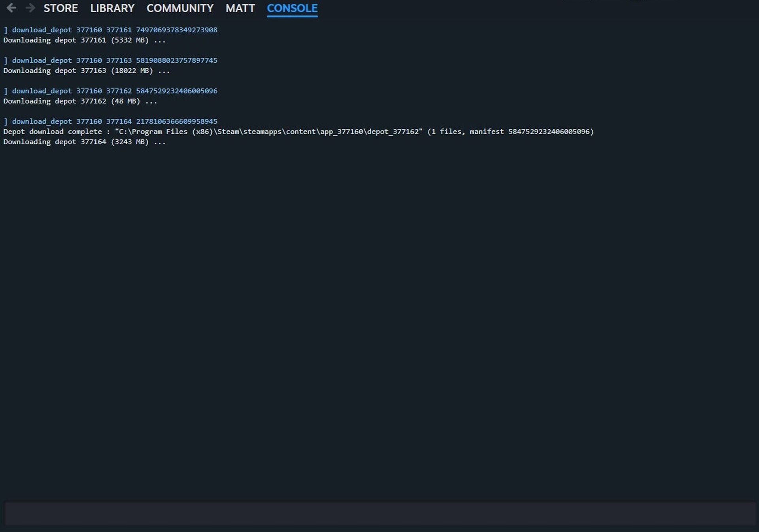Toggle back arrow navigation control
This screenshot has width=759, height=532.
12,8
